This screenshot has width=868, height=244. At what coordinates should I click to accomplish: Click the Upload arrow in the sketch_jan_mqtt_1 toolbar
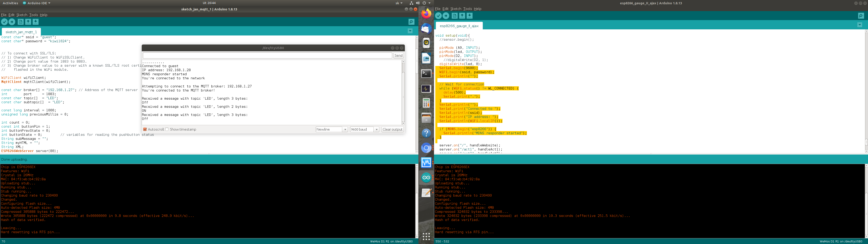[12, 22]
